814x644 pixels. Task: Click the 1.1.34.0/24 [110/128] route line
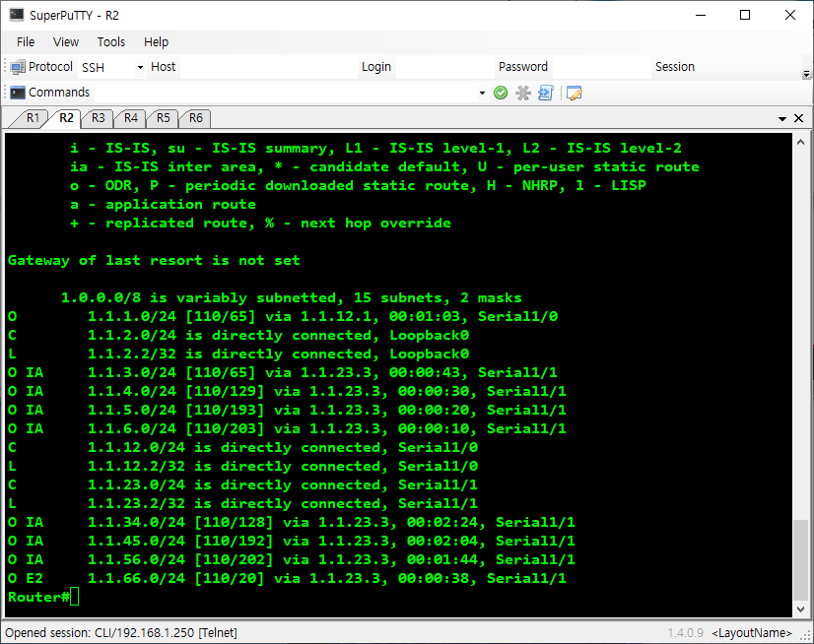[x=292, y=522]
